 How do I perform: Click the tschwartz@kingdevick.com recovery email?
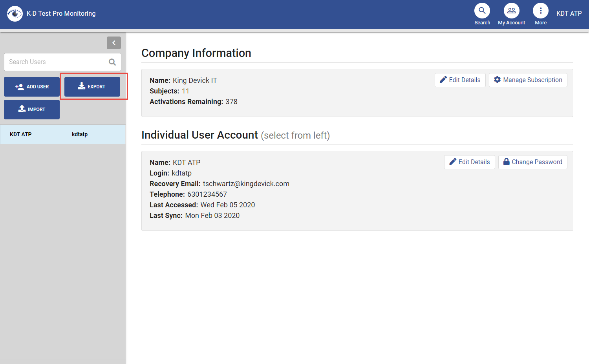[x=246, y=183]
